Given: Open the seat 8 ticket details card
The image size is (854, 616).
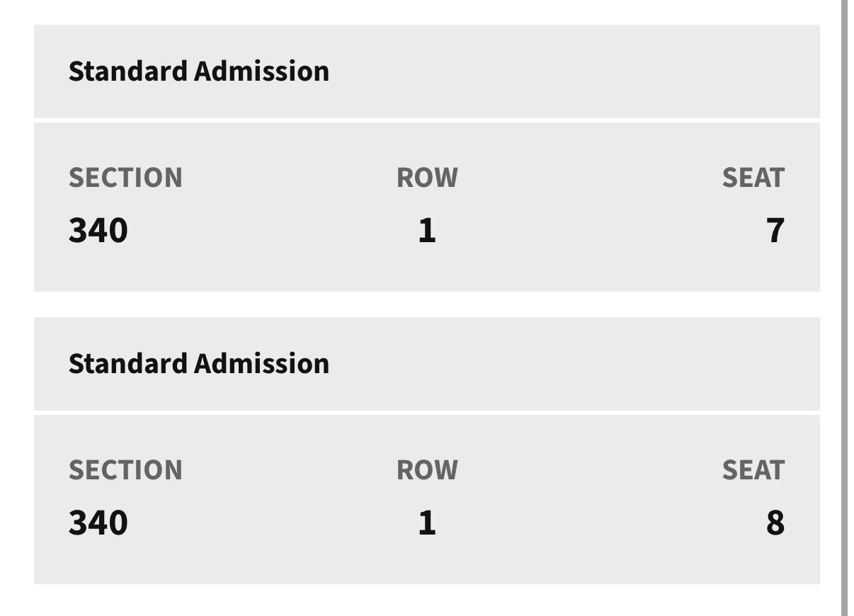Looking at the screenshot, I should [x=427, y=499].
